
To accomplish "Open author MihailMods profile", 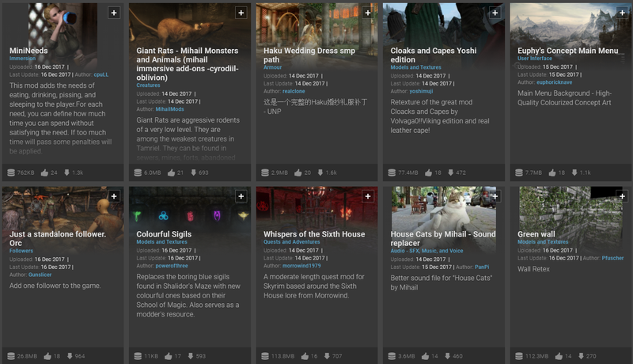I will pyautogui.click(x=169, y=109).
